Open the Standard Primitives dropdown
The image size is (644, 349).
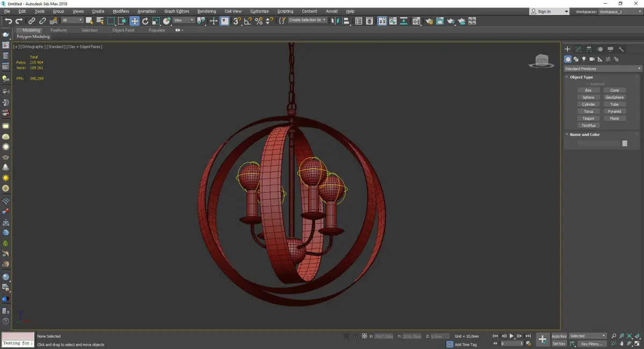pos(602,69)
